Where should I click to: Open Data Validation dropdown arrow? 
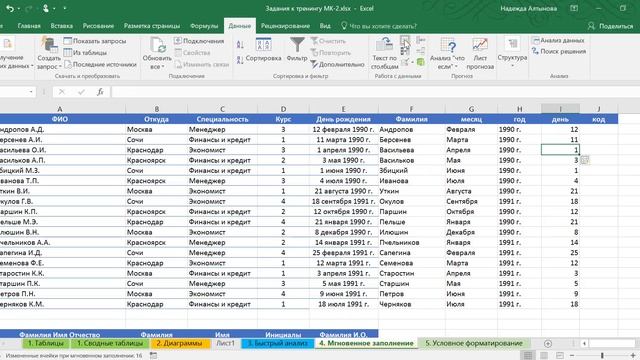412,62
